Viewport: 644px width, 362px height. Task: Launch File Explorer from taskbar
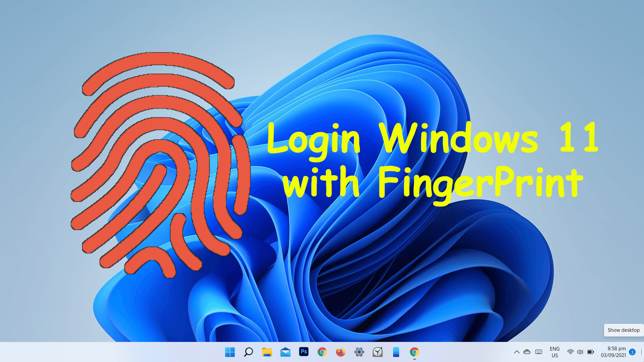[x=267, y=352]
